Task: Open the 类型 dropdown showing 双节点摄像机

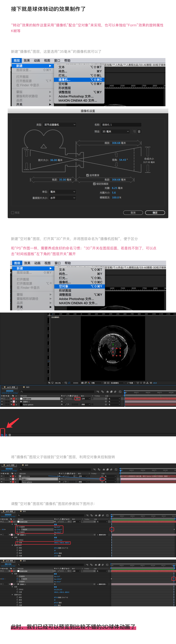Action: tap(60, 124)
